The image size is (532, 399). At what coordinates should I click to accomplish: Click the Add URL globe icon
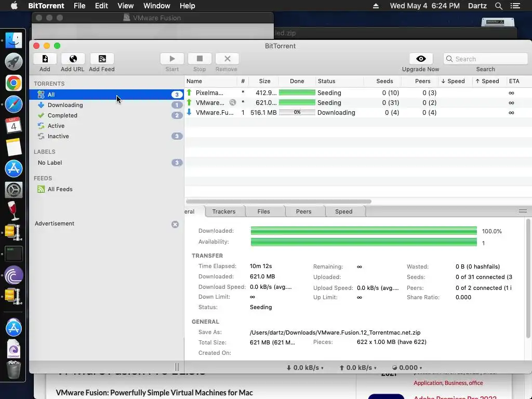pyautogui.click(x=73, y=59)
